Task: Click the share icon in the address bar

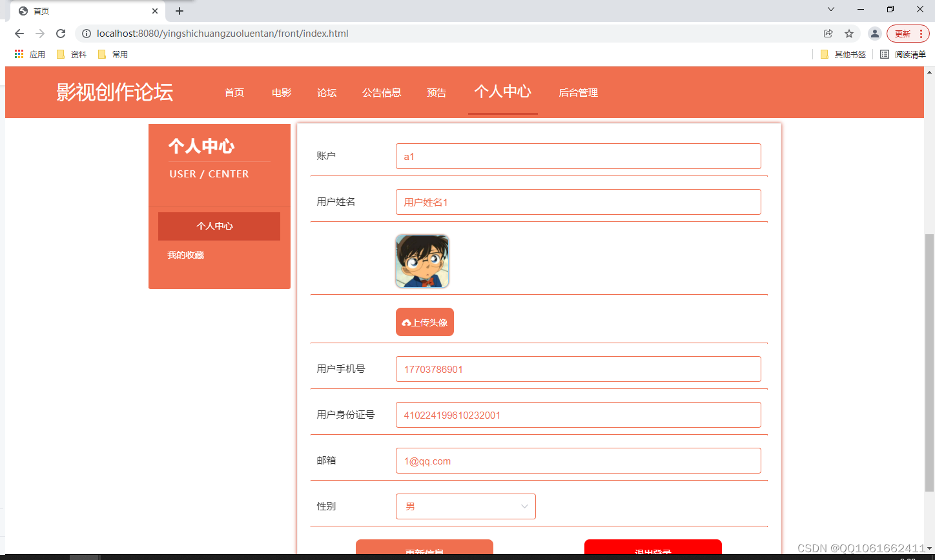Action: pyautogui.click(x=828, y=33)
